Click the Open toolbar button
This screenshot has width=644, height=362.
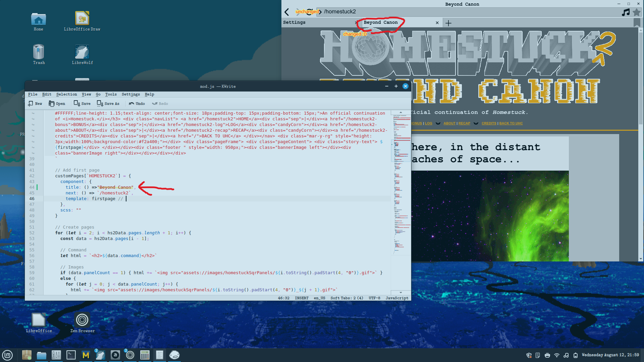coord(57,104)
